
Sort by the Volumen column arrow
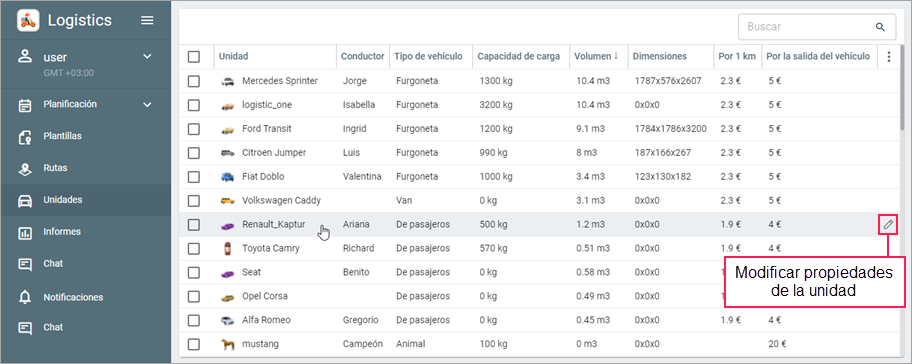tap(615, 56)
